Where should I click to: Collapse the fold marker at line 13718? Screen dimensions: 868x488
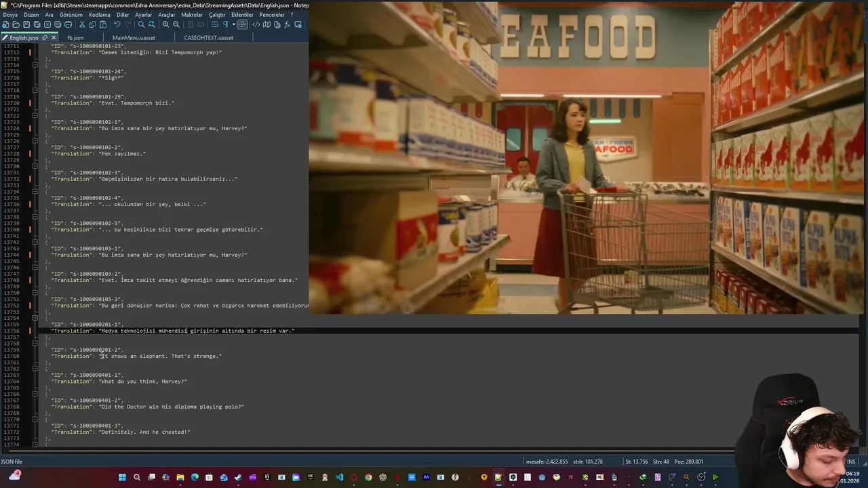tap(35, 90)
